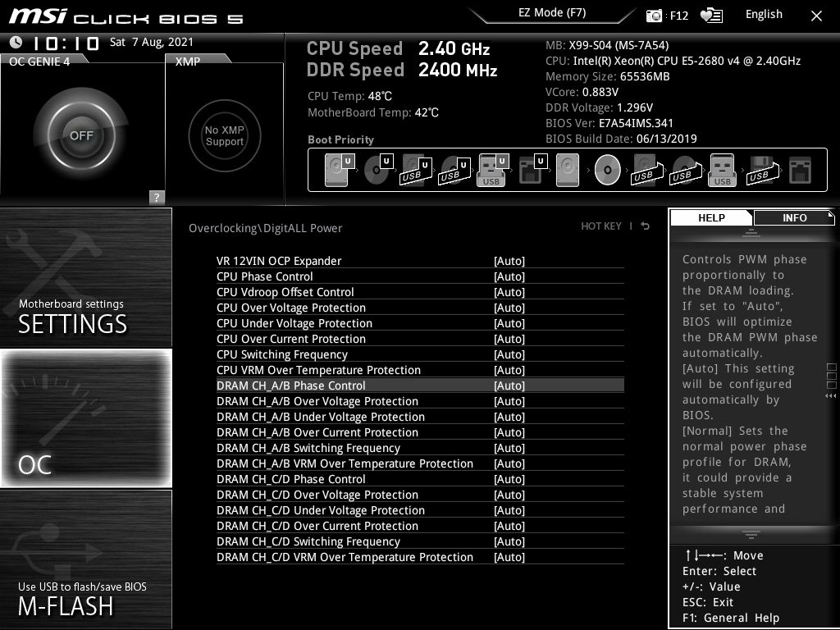
Task: Select CPU VRM Over Temperature Protection row
Action: [x=420, y=370]
